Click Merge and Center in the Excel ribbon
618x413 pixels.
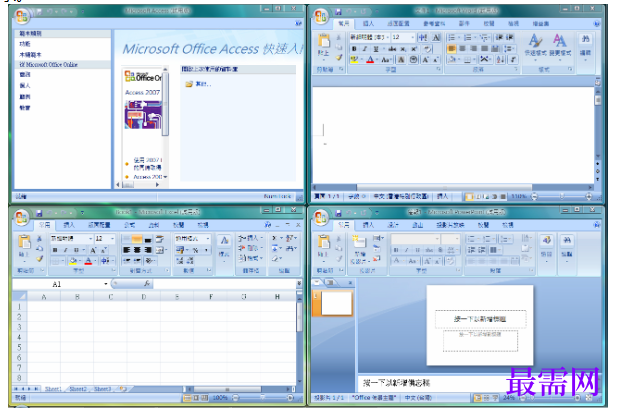160,250
